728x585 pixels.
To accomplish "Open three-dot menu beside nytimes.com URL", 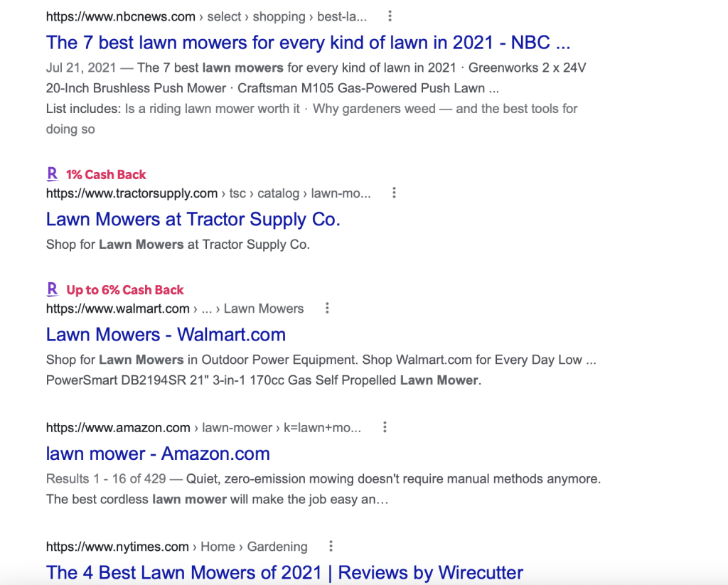I will [x=331, y=546].
